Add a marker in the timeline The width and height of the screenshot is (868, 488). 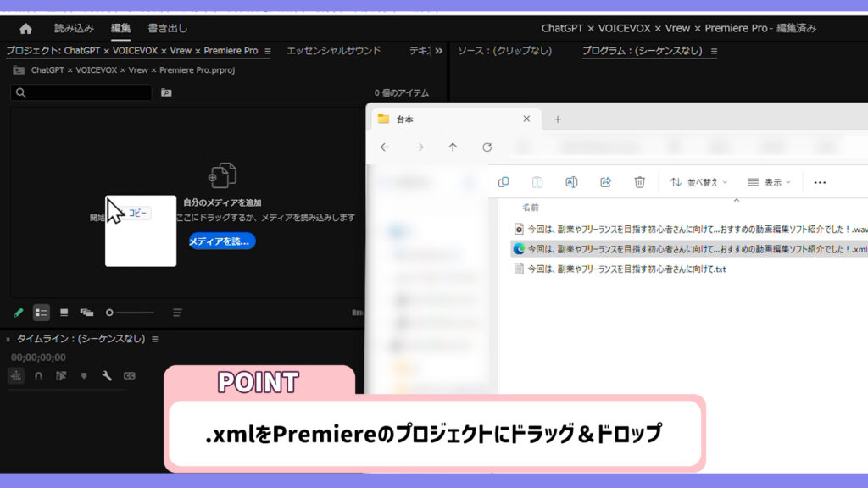[x=84, y=375]
